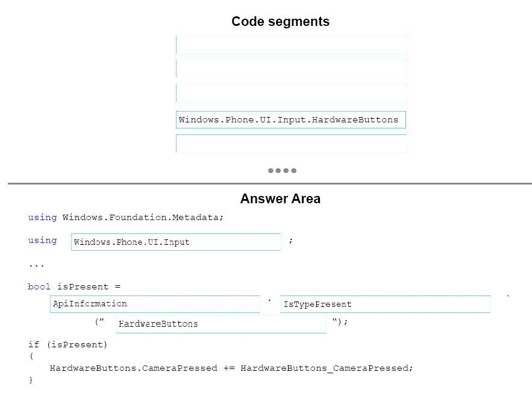The height and width of the screenshot is (404, 532).
Task: Click the horizontal gray divider line
Action: [270, 184]
